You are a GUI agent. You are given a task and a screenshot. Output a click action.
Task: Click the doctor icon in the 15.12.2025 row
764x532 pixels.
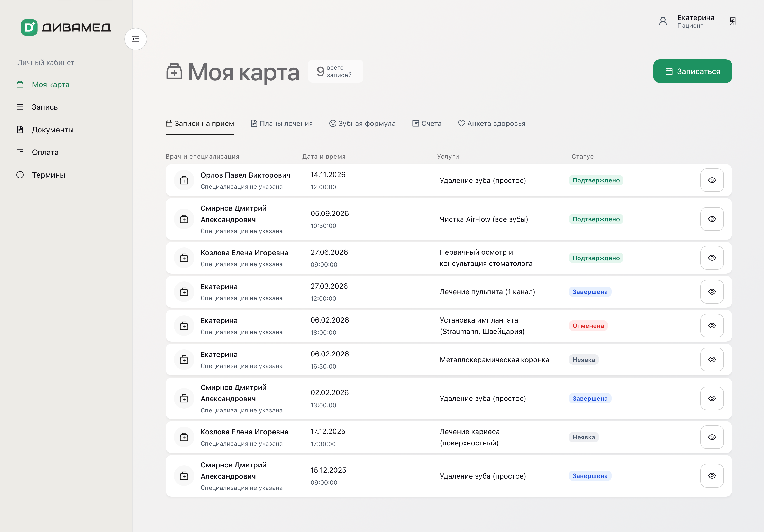point(184,476)
